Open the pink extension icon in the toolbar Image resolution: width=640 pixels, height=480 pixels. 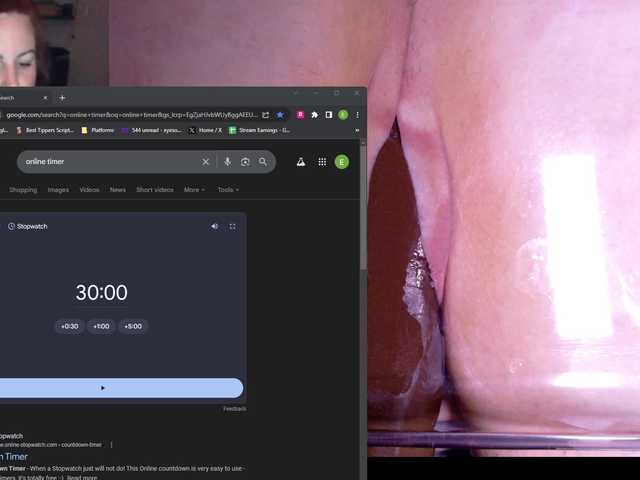tap(300, 115)
